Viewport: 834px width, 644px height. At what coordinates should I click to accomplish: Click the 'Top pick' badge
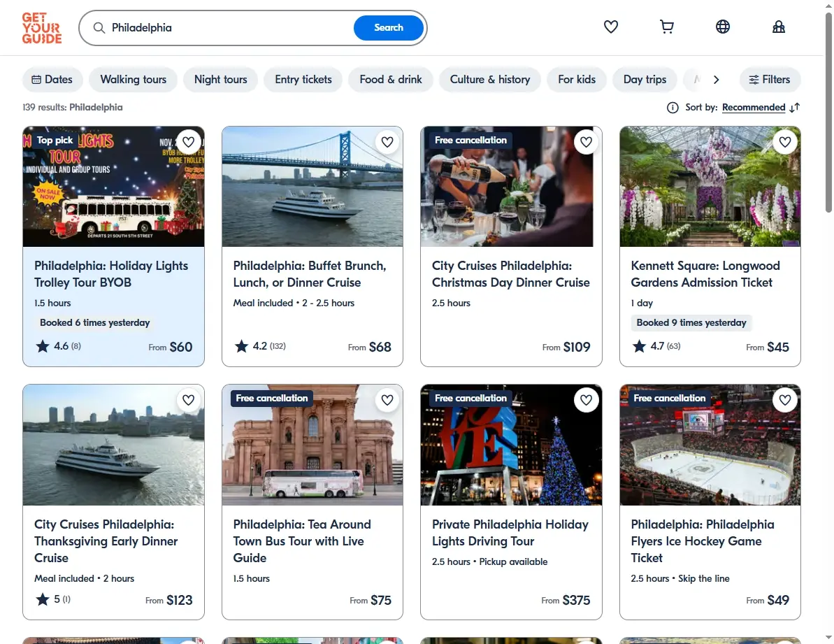coord(55,141)
